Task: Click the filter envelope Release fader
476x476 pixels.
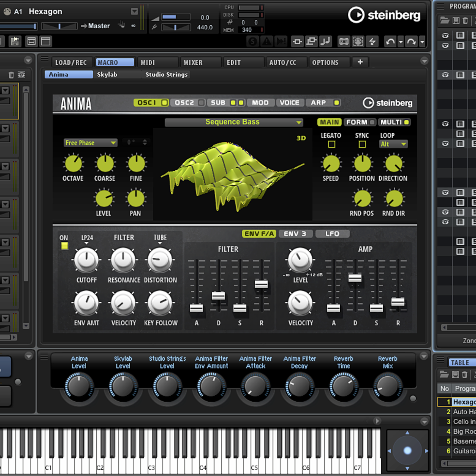Action: point(261,284)
